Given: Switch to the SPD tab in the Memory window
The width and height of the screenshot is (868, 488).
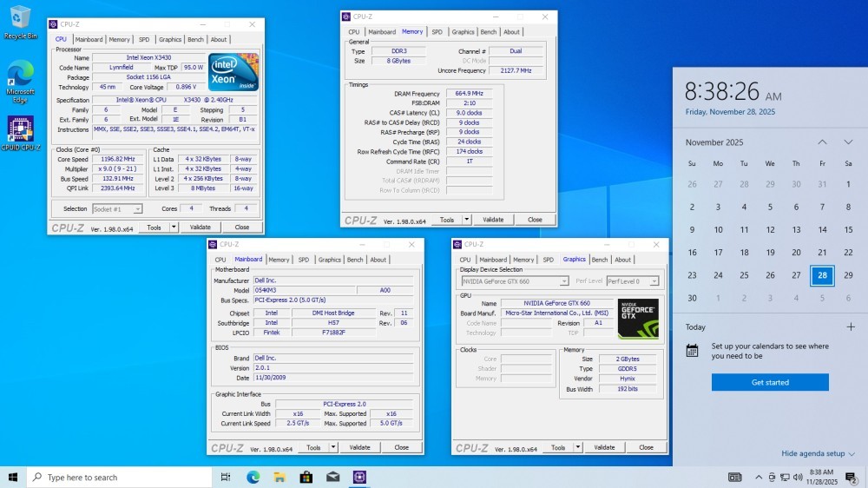Looking at the screenshot, I should coord(437,32).
